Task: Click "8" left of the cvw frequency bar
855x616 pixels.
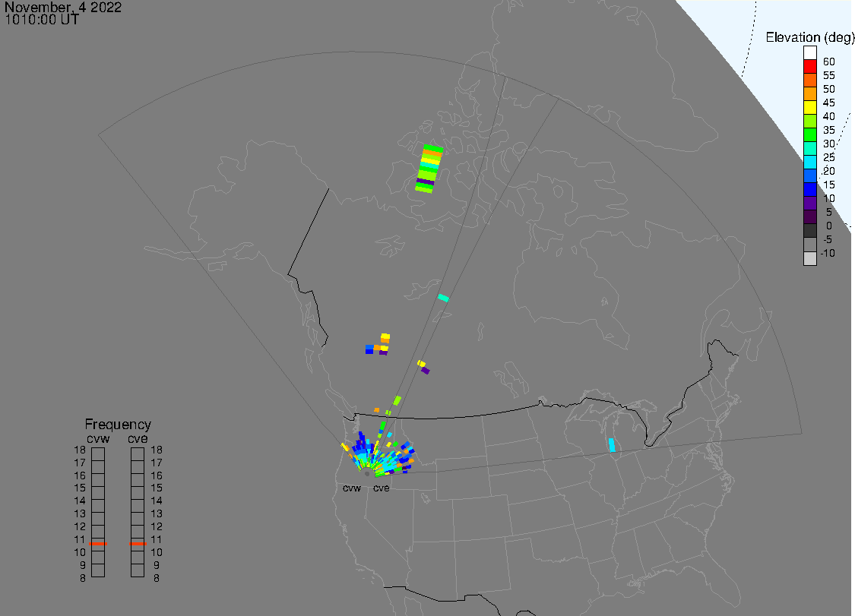Action: tap(82, 578)
